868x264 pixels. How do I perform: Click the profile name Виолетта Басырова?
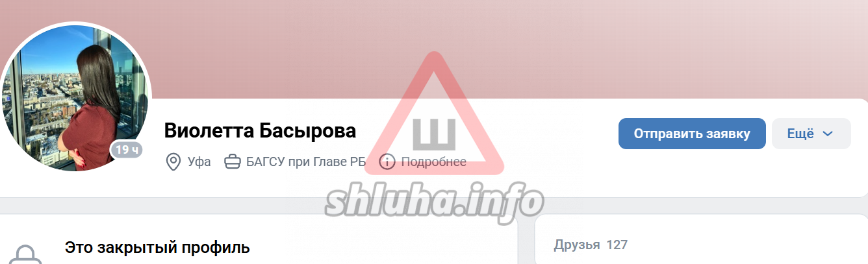coord(260,130)
